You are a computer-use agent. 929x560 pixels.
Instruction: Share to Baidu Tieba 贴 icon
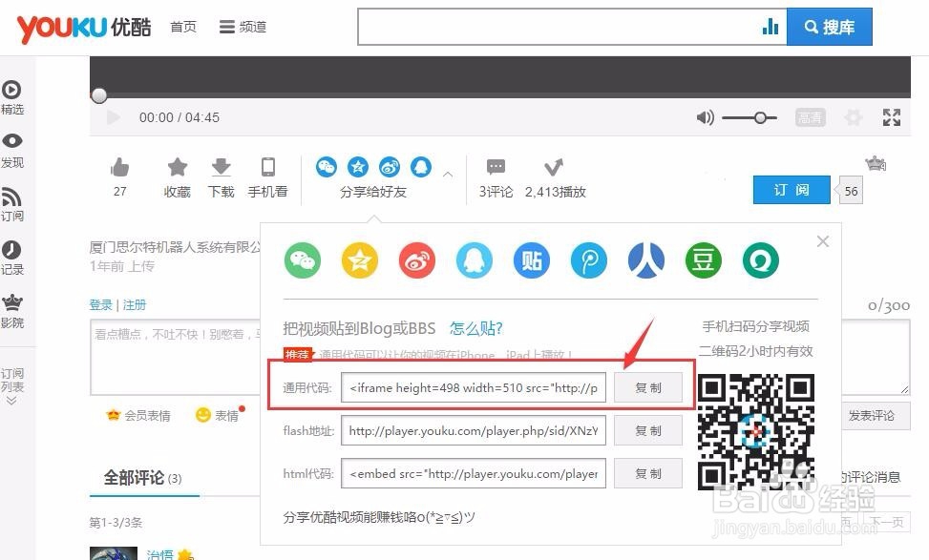click(532, 260)
